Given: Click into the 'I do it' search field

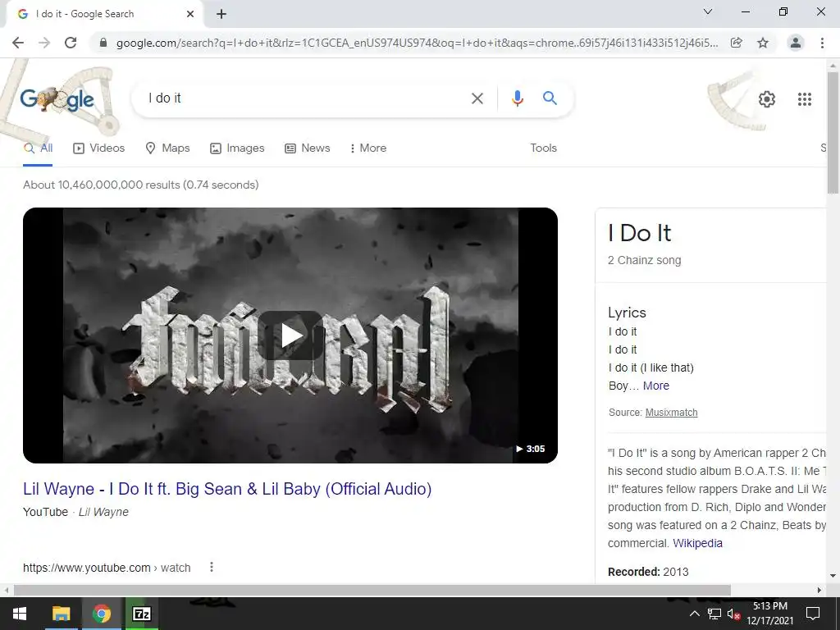Looking at the screenshot, I should coord(305,98).
